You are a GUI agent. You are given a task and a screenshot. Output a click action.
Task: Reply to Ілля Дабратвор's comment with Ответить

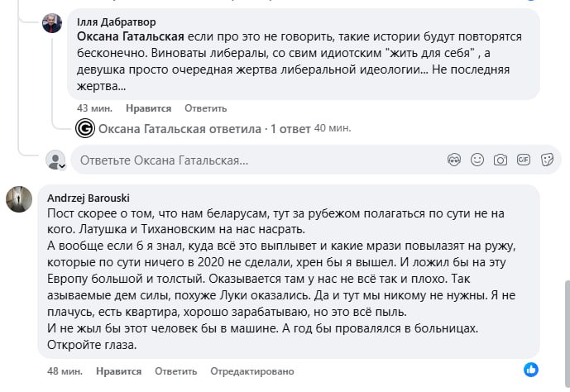pyautogui.click(x=199, y=108)
